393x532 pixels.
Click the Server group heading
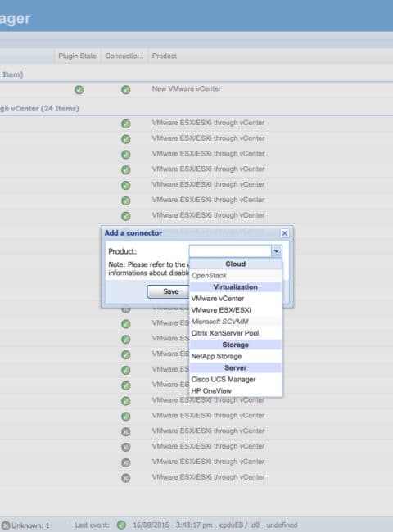pyautogui.click(x=236, y=367)
